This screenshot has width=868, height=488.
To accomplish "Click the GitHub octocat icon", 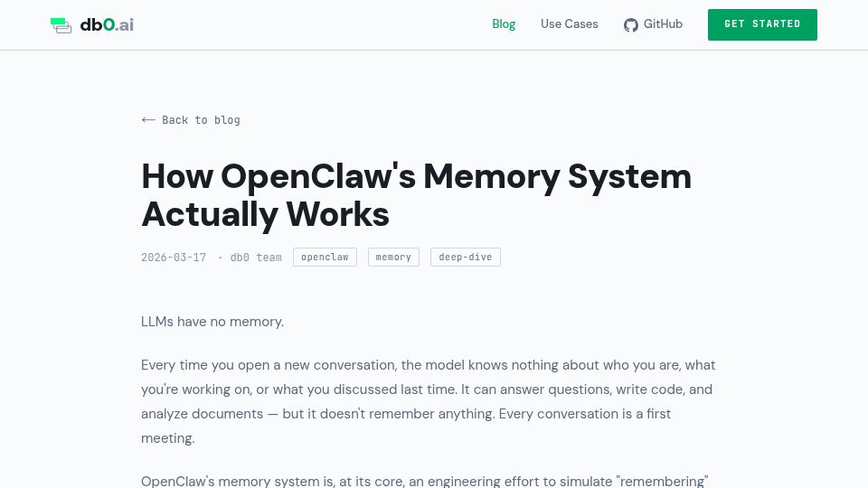I will click(631, 25).
